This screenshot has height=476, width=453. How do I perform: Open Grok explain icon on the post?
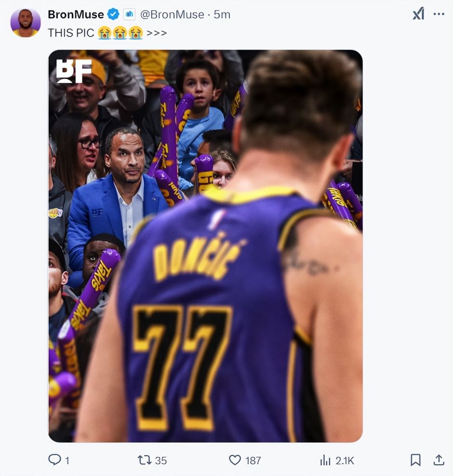coord(418,14)
